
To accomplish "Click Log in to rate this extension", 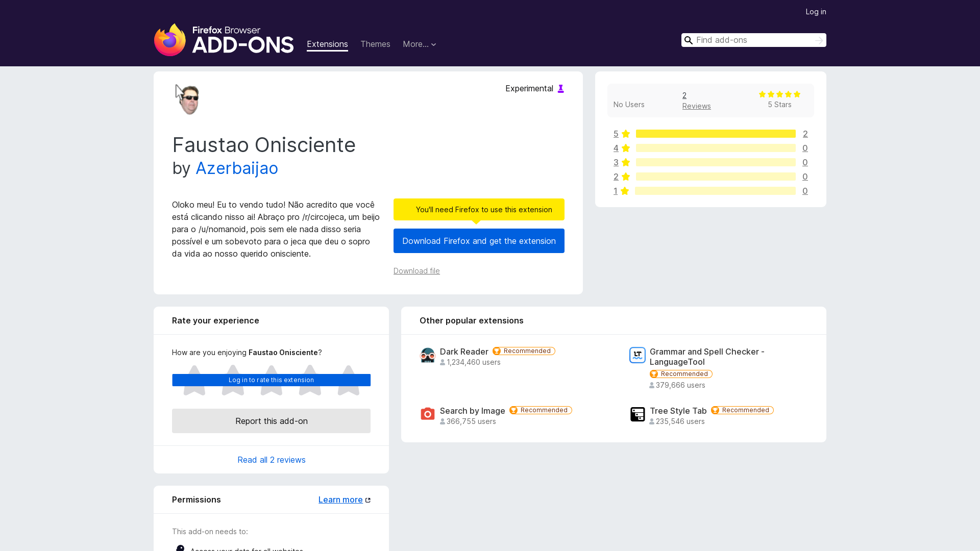I will [272, 380].
